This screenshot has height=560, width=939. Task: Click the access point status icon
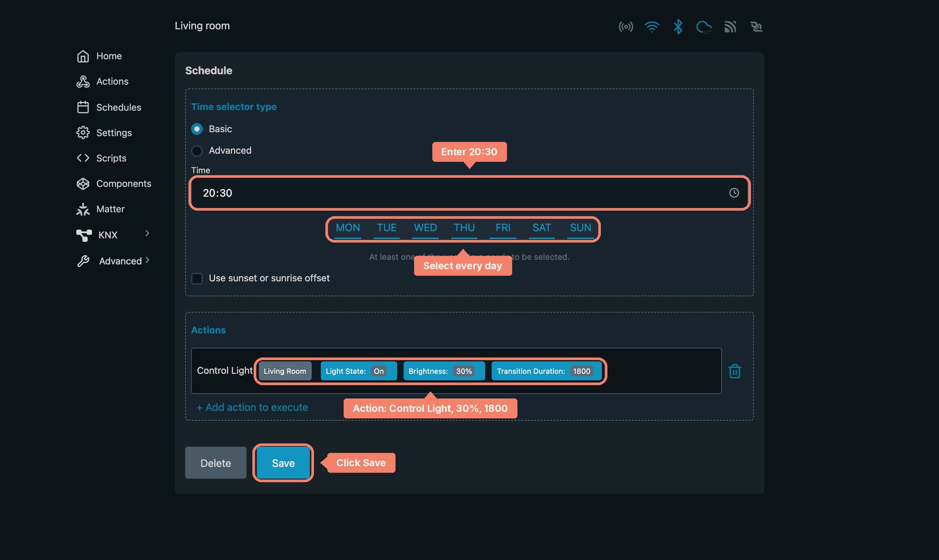point(626,27)
